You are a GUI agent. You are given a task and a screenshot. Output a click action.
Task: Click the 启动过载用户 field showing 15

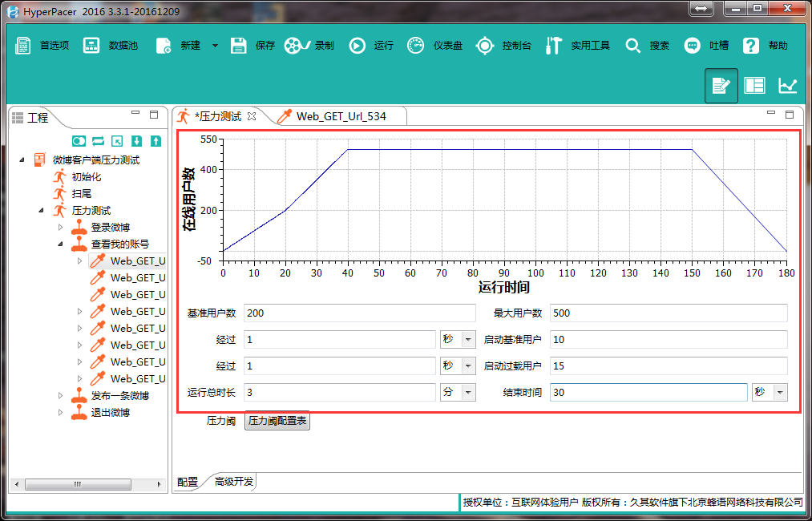(x=669, y=366)
